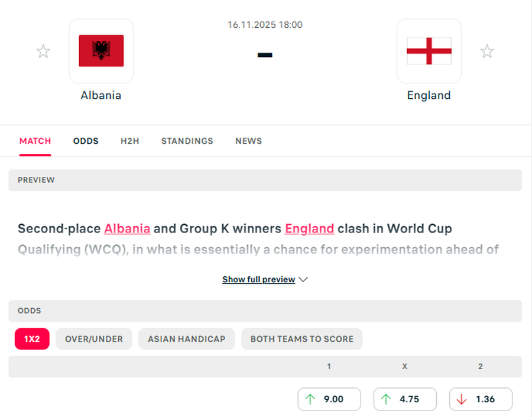
Task: Choose BOTH TEAMS TO SCORE odds
Action: 301,339
